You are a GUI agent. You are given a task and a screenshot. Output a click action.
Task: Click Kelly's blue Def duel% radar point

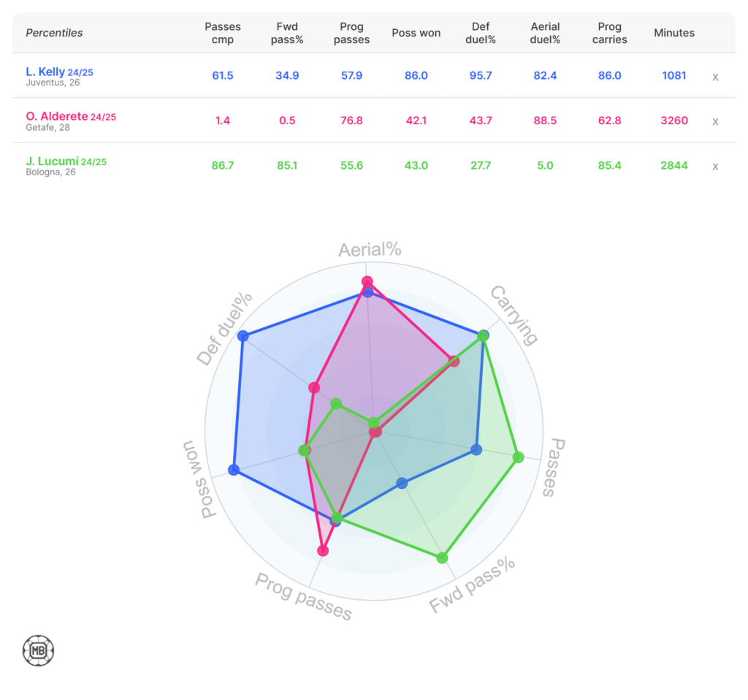coord(243,336)
